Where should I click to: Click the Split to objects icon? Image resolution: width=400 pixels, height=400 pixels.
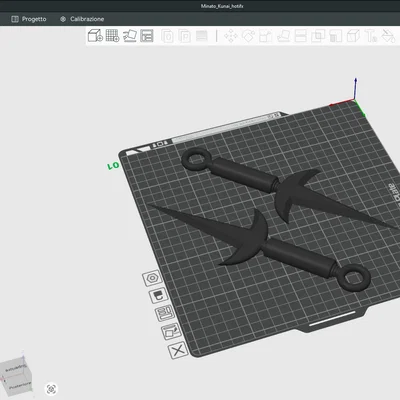tap(167, 36)
